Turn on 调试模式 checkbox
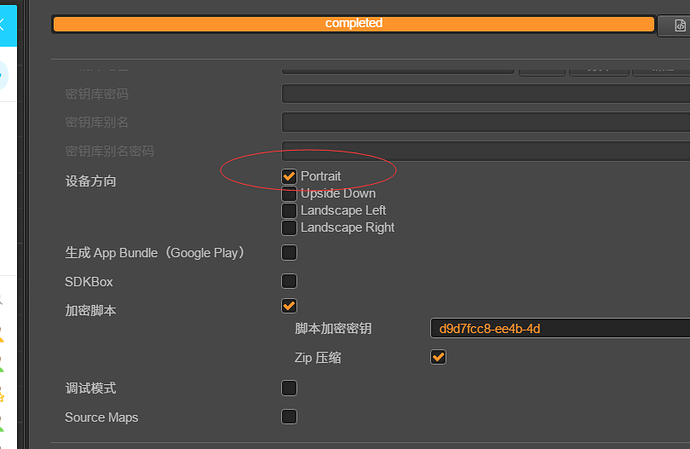 [x=289, y=388]
